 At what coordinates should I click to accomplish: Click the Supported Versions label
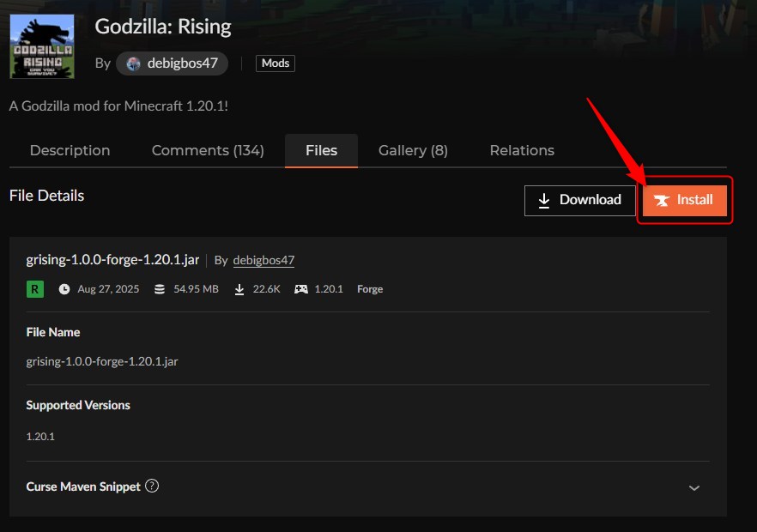click(x=78, y=405)
